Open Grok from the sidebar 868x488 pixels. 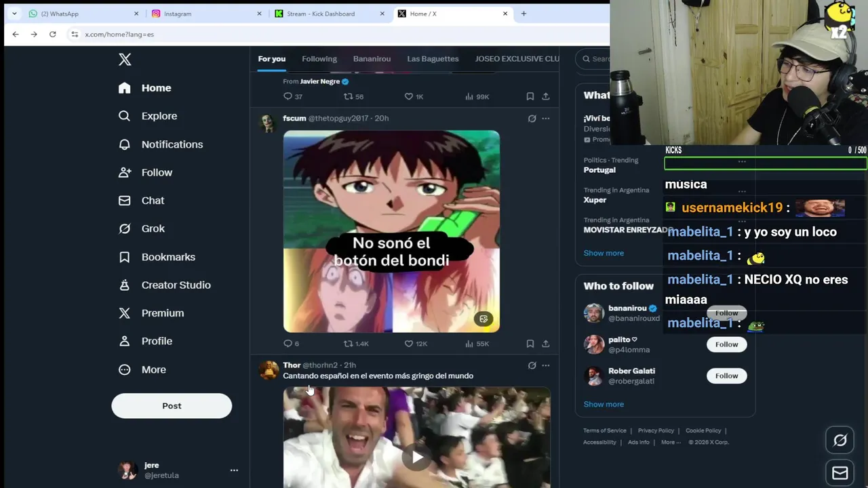pos(141,228)
